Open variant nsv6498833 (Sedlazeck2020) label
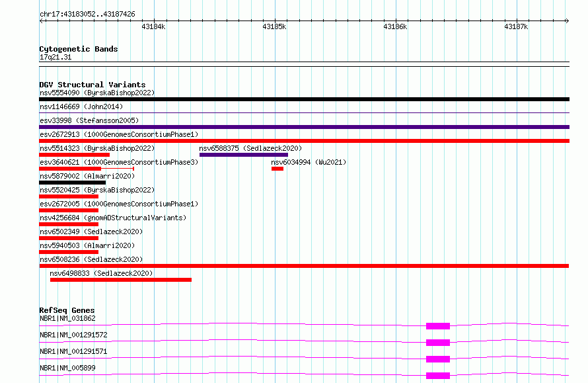The width and height of the screenshot is (588, 383). (101, 273)
